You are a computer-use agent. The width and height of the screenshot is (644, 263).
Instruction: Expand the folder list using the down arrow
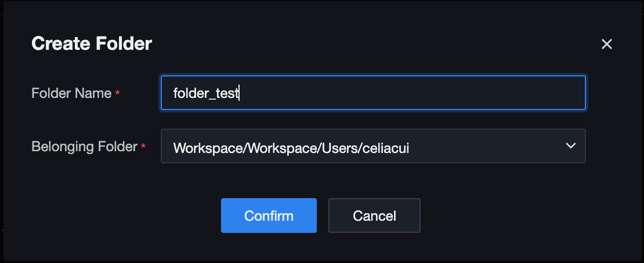570,146
